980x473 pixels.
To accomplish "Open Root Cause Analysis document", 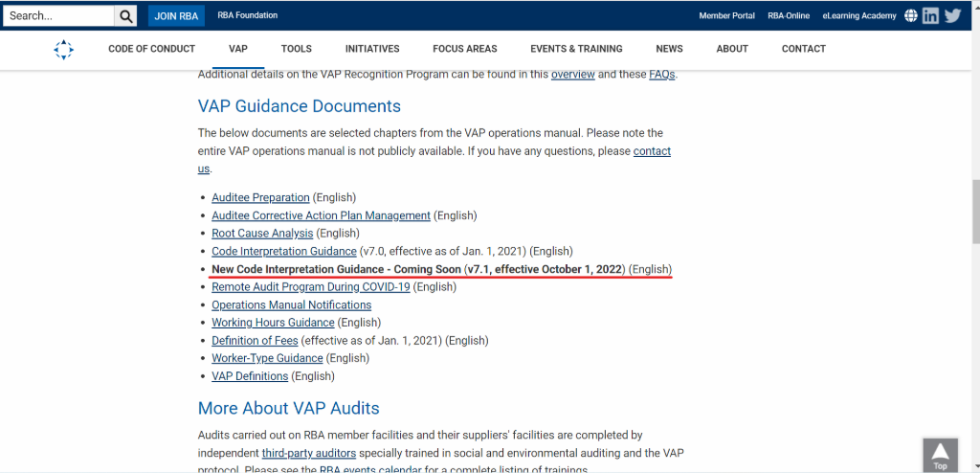I will click(262, 234).
